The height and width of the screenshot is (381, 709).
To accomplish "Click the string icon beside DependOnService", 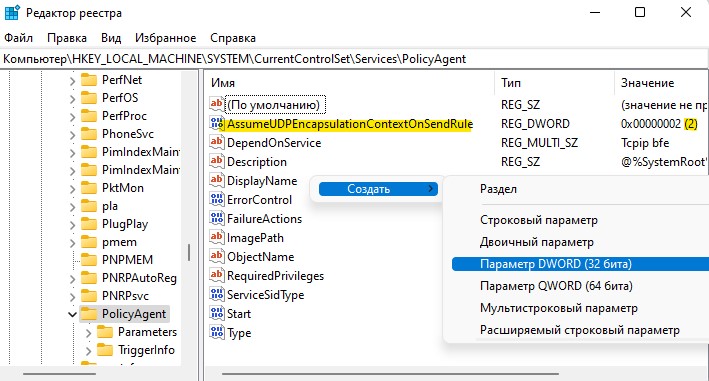I will click(217, 142).
